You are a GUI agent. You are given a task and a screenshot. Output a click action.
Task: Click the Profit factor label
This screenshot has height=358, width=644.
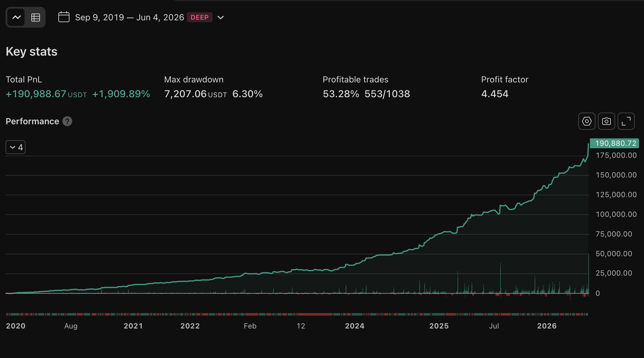(x=505, y=80)
